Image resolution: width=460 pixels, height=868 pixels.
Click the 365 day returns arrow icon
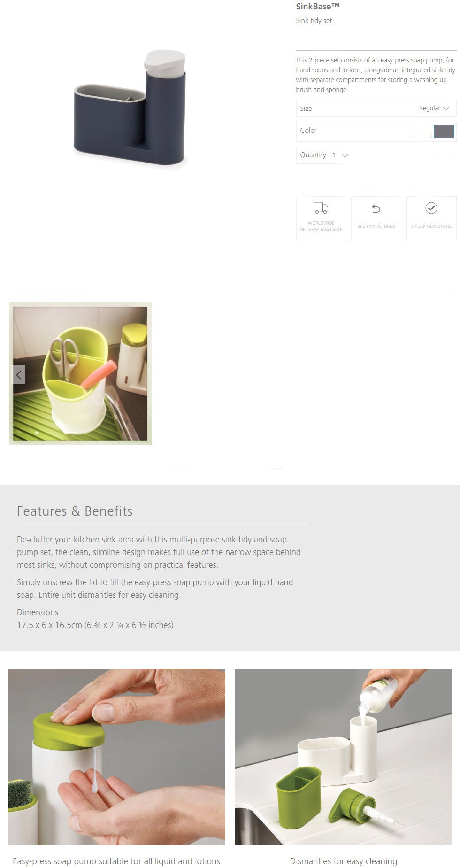[x=376, y=209]
